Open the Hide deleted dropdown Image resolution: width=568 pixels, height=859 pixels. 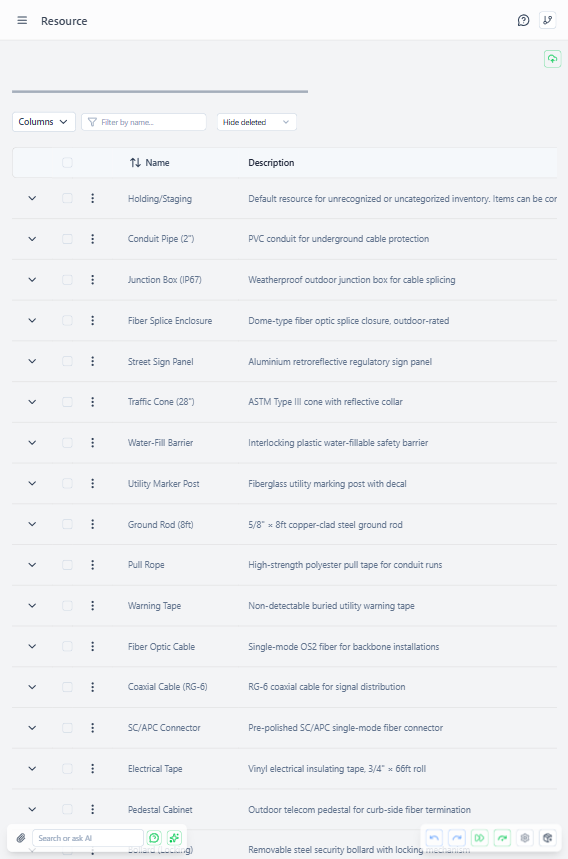[256, 122]
